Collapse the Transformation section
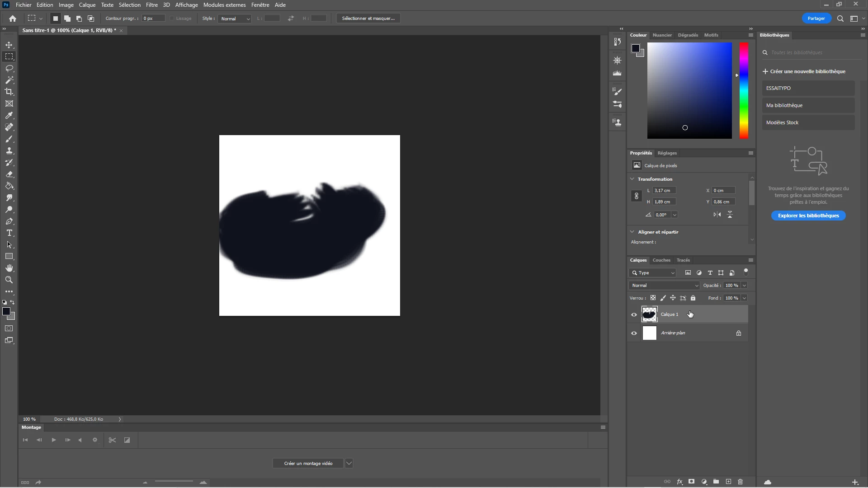868x488 pixels. pos(632,179)
